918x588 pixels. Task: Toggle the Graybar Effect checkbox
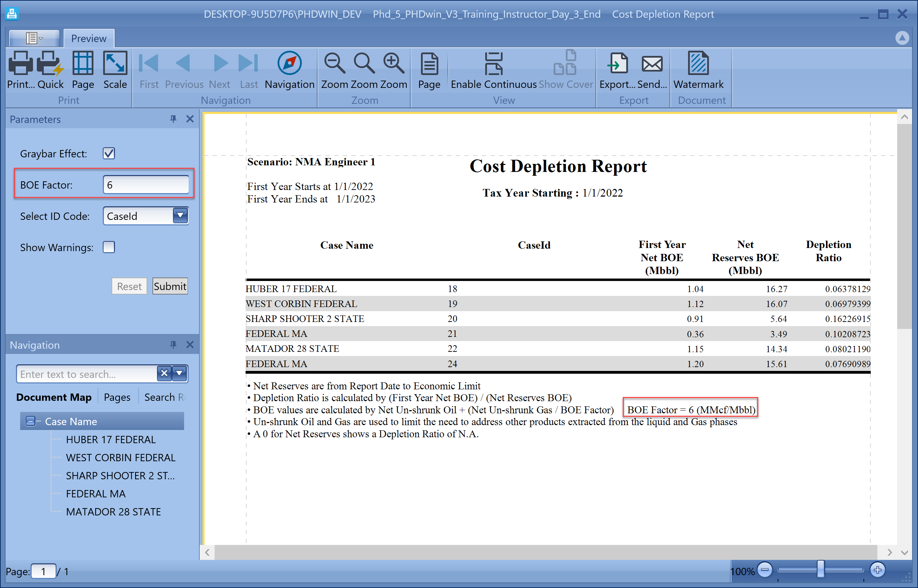point(109,153)
